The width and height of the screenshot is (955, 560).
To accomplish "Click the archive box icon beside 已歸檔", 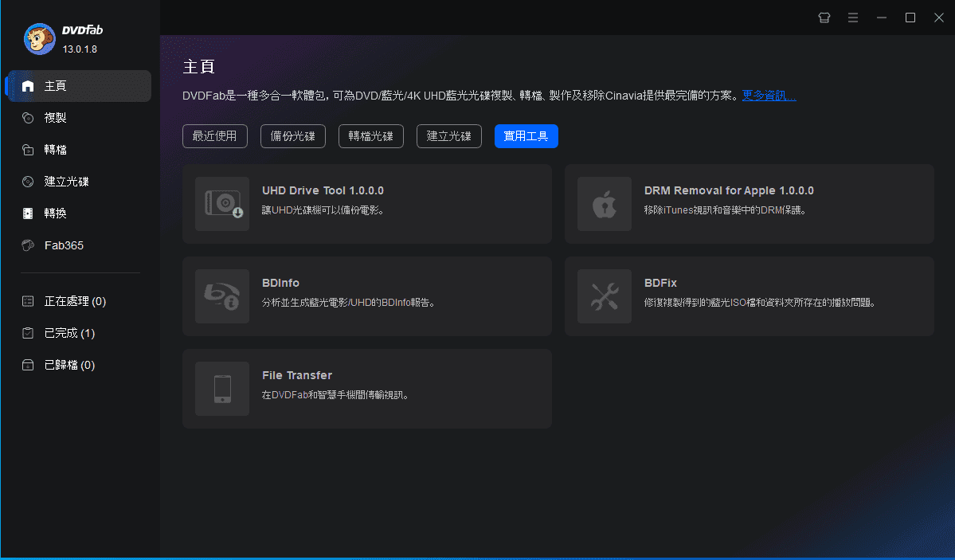I will (x=28, y=365).
